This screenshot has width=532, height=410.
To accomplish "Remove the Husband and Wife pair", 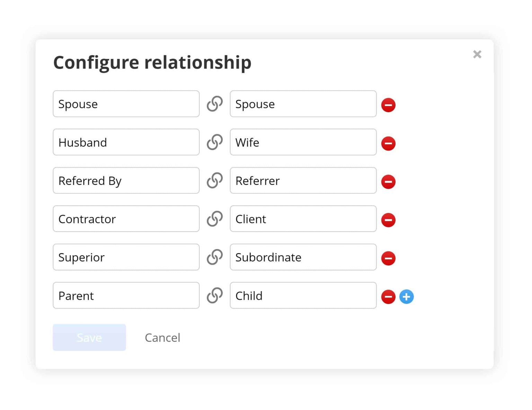I will [x=388, y=143].
